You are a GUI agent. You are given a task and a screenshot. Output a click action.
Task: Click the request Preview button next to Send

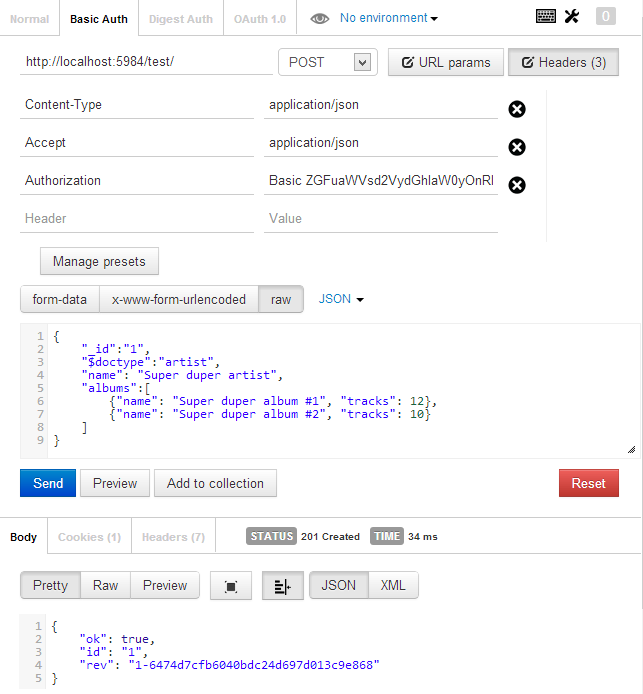[115, 483]
